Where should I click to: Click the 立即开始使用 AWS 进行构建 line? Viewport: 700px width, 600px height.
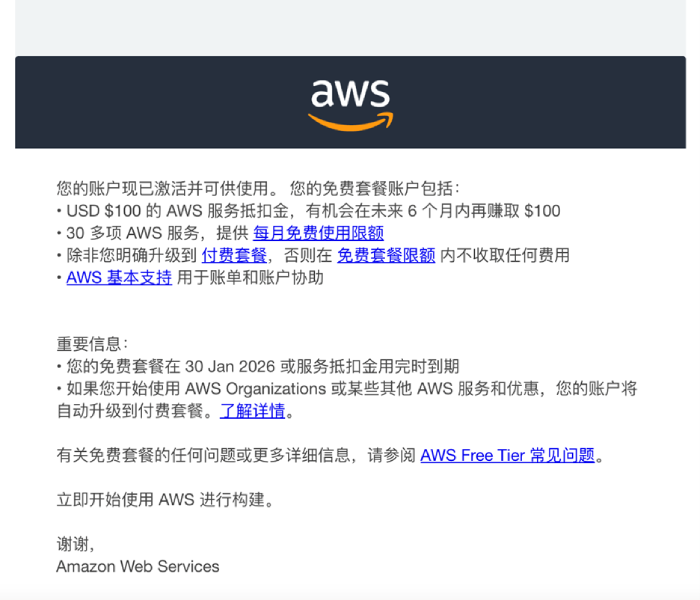click(x=164, y=499)
